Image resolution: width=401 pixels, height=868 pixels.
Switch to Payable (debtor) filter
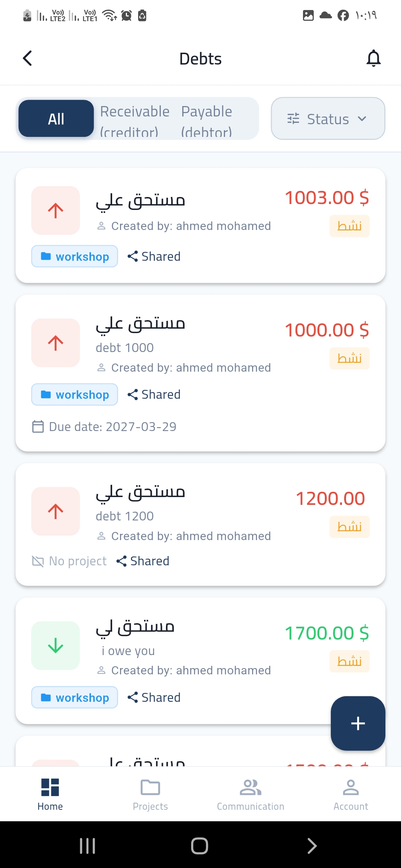point(207,119)
